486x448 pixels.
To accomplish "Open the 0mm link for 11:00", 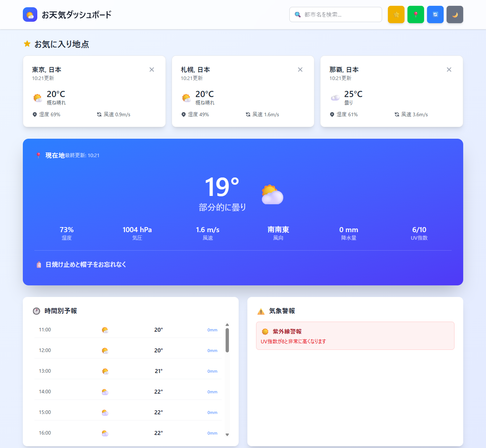I will pos(212,330).
